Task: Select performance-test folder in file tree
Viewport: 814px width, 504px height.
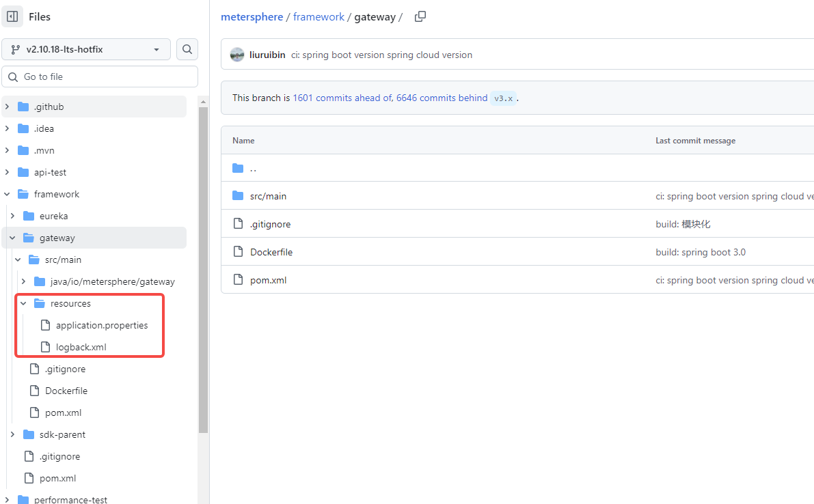Action: click(70, 500)
